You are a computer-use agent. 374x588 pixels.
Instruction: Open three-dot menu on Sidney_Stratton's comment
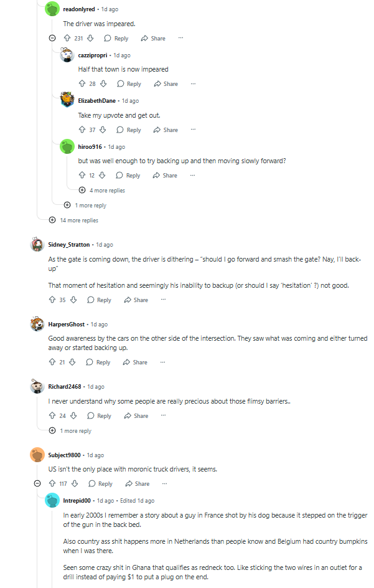(163, 300)
